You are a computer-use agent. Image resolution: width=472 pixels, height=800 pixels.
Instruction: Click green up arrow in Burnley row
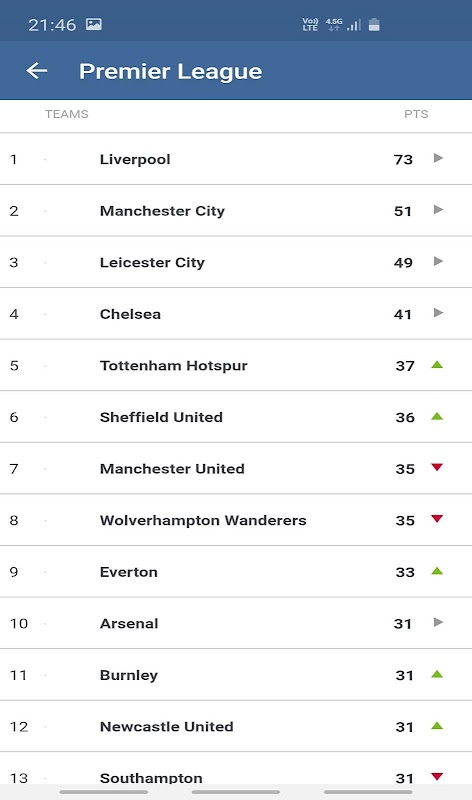pos(437,674)
